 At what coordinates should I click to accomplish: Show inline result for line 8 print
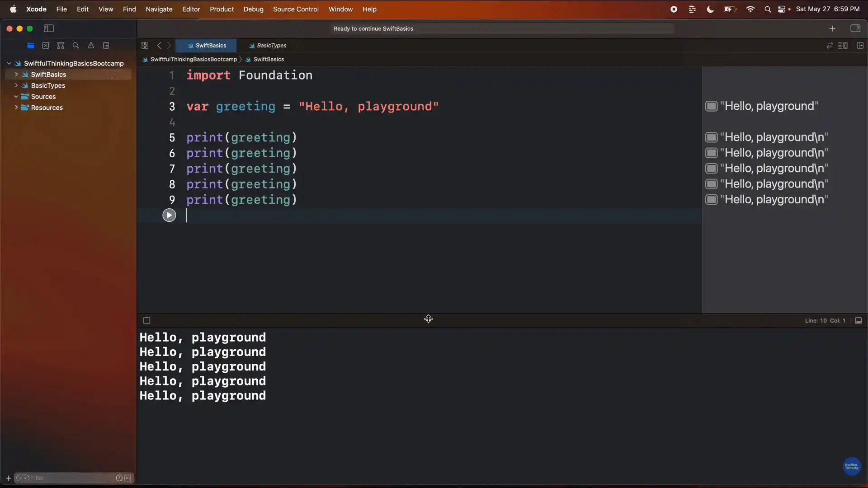pos(712,184)
